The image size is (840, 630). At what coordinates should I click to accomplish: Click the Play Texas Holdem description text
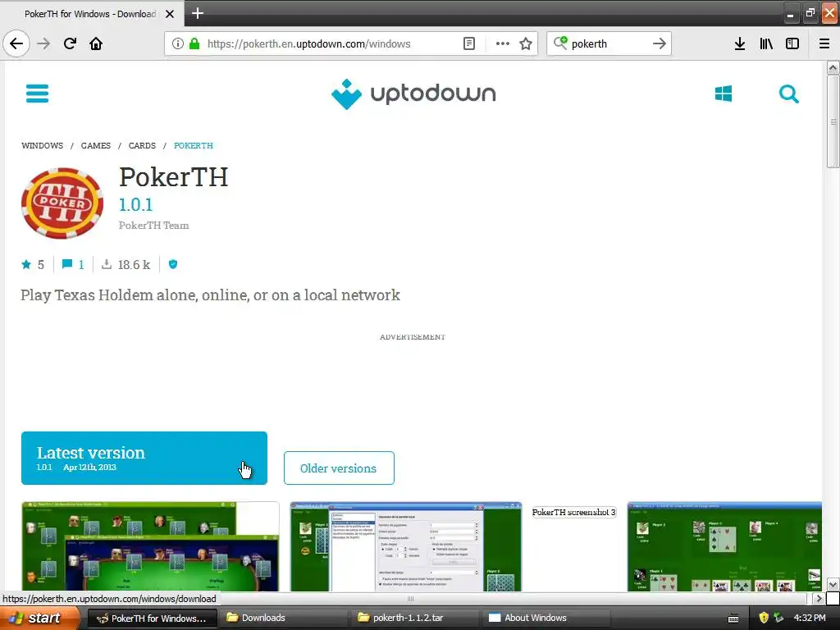(x=211, y=295)
